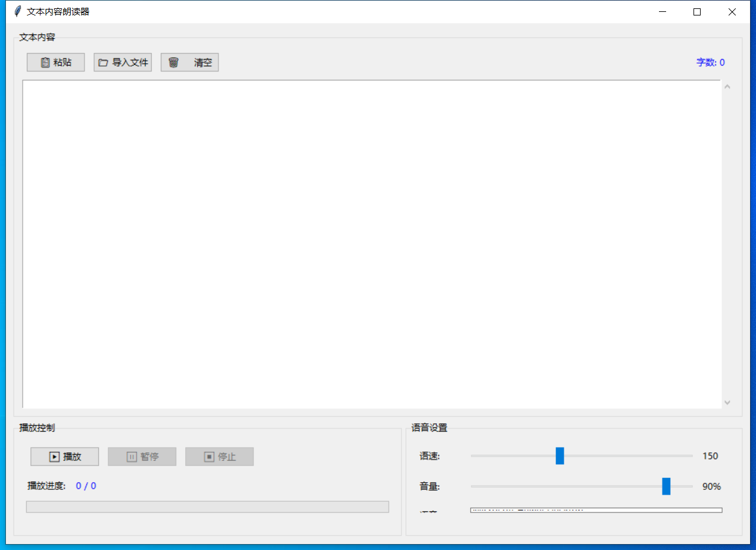Image resolution: width=756 pixels, height=550 pixels.
Task: Click the playback progress bar
Action: click(x=207, y=507)
